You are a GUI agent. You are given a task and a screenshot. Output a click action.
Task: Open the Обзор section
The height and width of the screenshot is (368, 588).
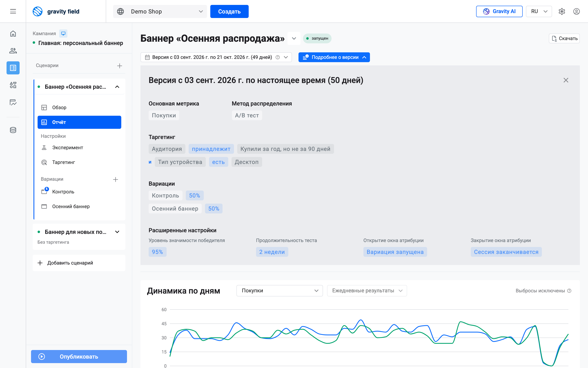point(79,107)
